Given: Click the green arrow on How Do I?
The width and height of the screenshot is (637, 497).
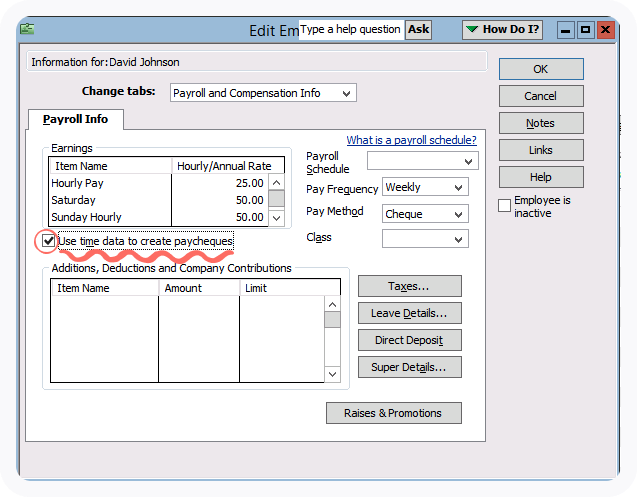Looking at the screenshot, I should coord(472,29).
